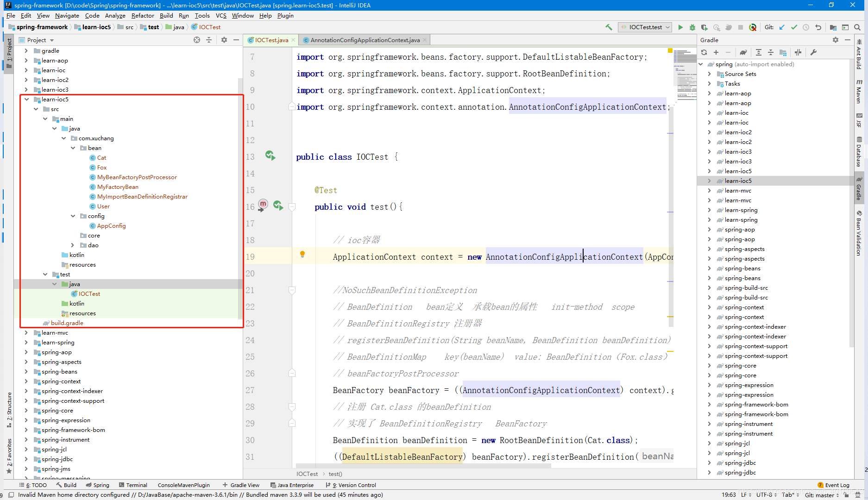
Task: Open Search Everywhere magnifier icon
Action: tap(857, 27)
